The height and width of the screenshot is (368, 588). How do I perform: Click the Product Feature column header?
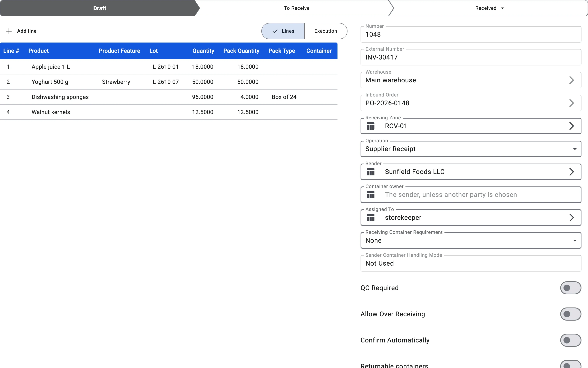click(119, 51)
